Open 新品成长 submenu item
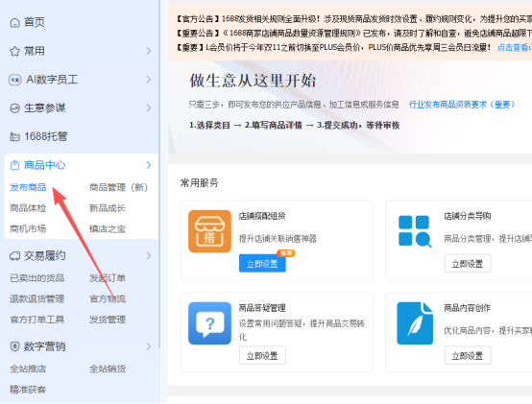This screenshot has height=404, width=532. click(108, 208)
